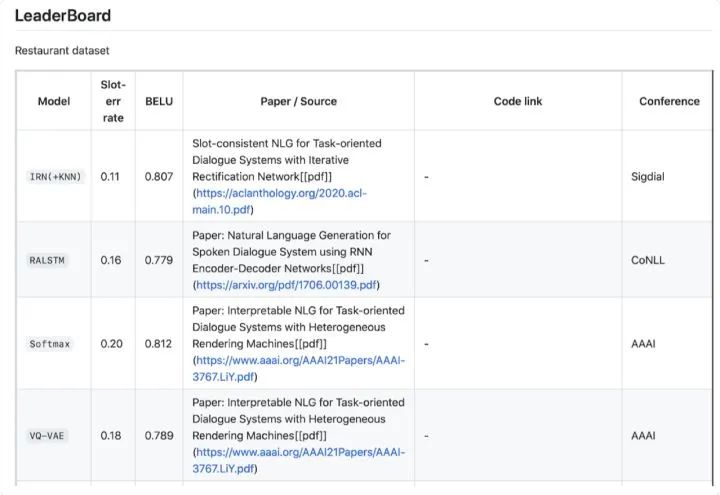Click the LeaderBoard heading
This screenshot has width=720, height=495.
pyautogui.click(x=62, y=16)
